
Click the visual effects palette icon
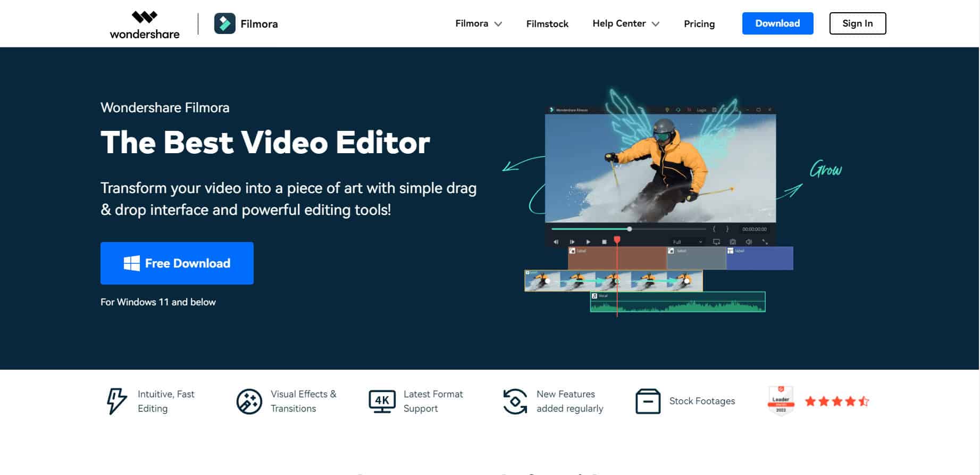249,402
